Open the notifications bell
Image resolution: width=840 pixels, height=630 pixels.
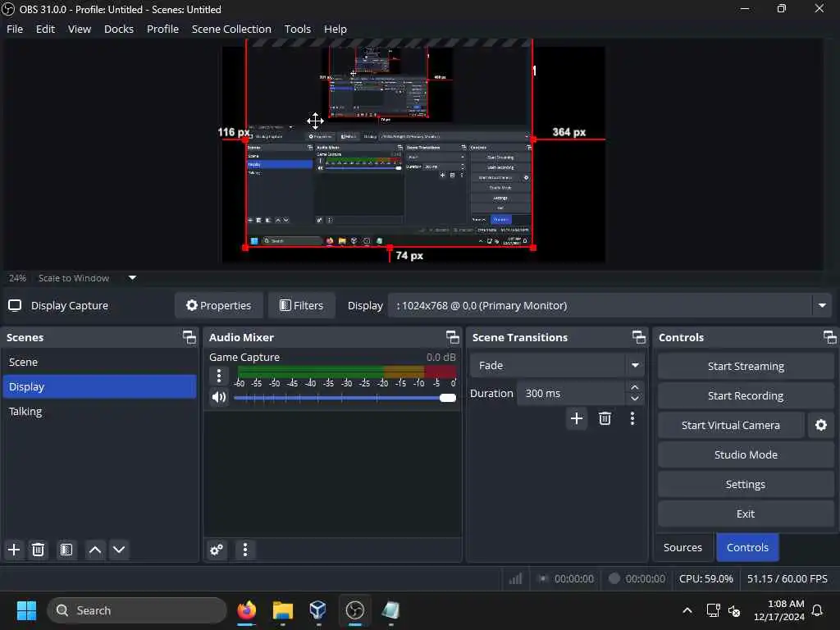coord(818,610)
